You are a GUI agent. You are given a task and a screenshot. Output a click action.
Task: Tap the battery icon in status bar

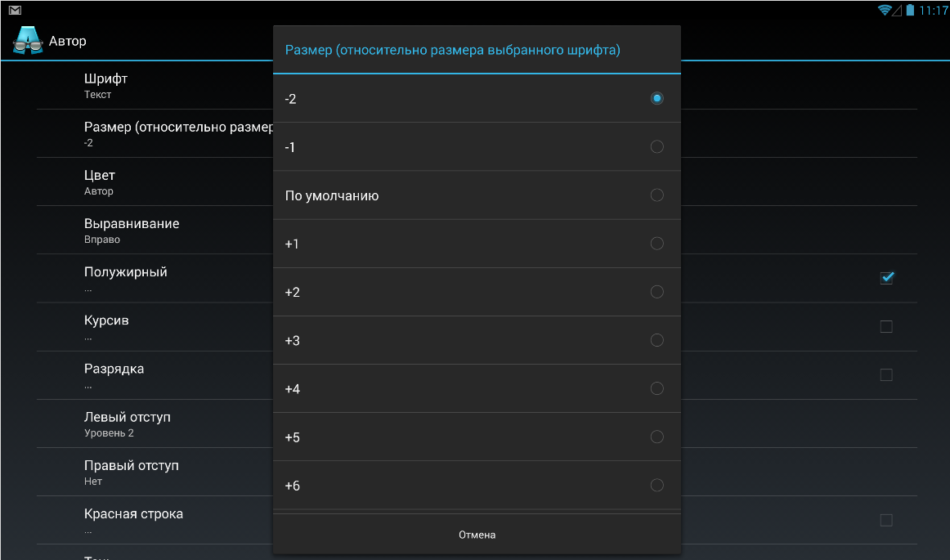tap(909, 10)
